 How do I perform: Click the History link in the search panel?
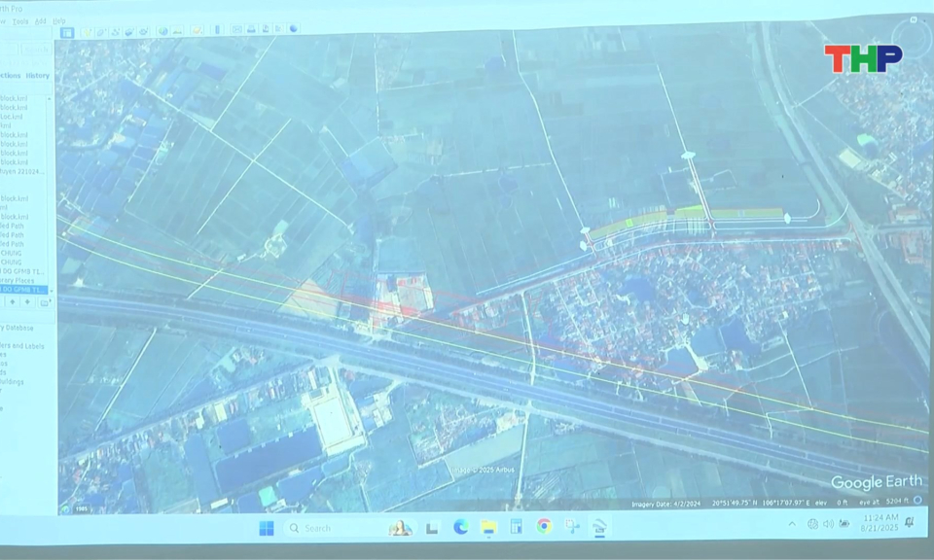coord(38,76)
